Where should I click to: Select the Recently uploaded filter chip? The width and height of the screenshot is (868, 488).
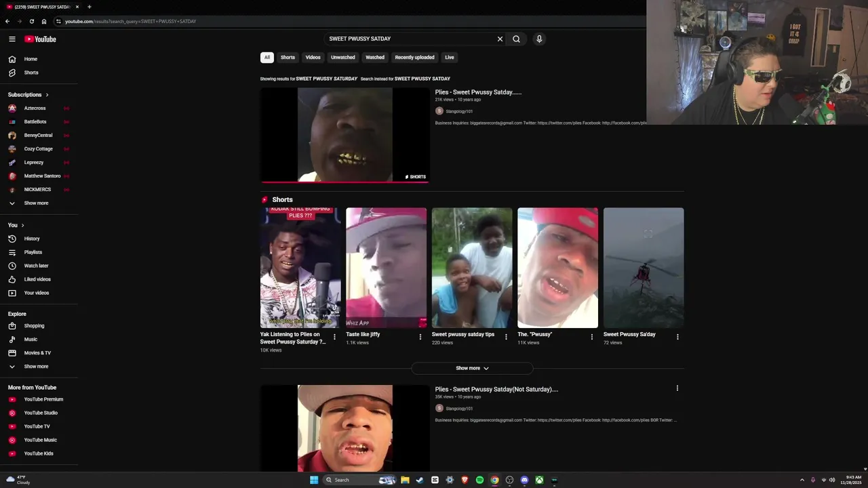pos(414,58)
